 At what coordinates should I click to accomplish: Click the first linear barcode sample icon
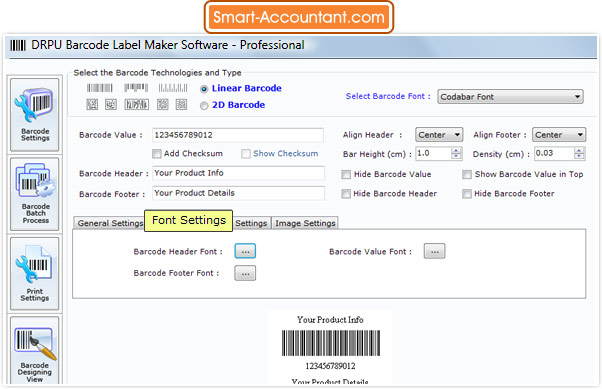[99, 88]
